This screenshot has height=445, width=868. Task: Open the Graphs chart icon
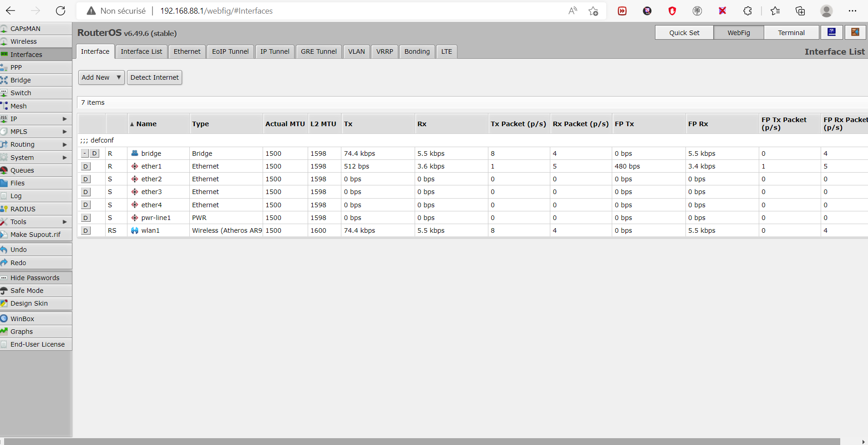point(4,332)
